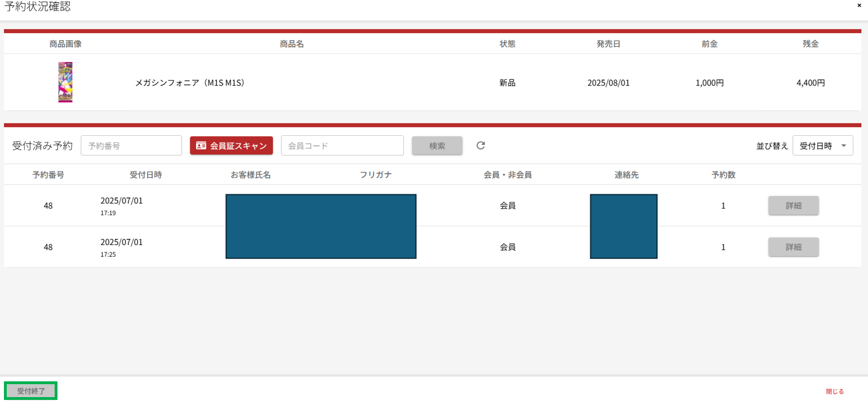Click the deposit amount 1,000円
The image size is (868, 405).
[709, 83]
